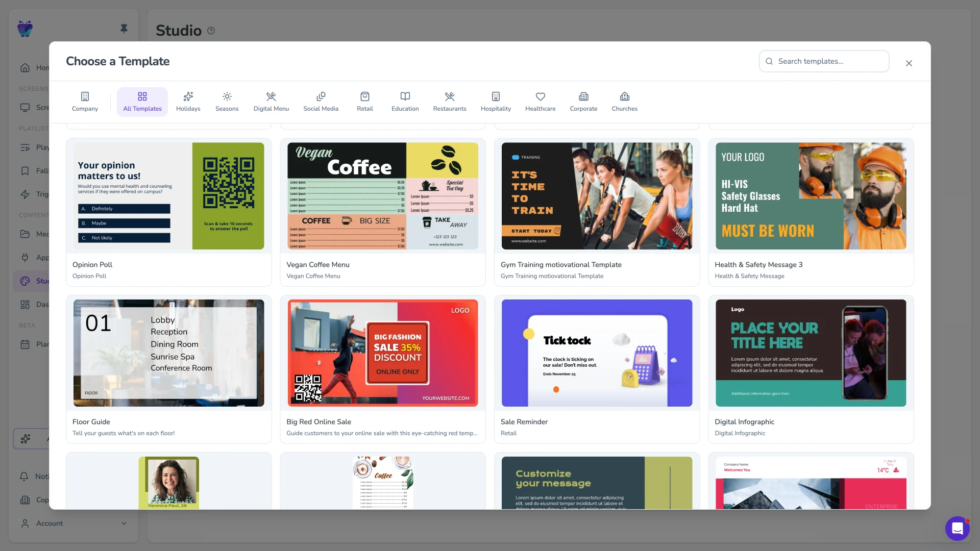The image size is (980, 551).
Task: Open the Coffee menu portrait template
Action: click(383, 483)
